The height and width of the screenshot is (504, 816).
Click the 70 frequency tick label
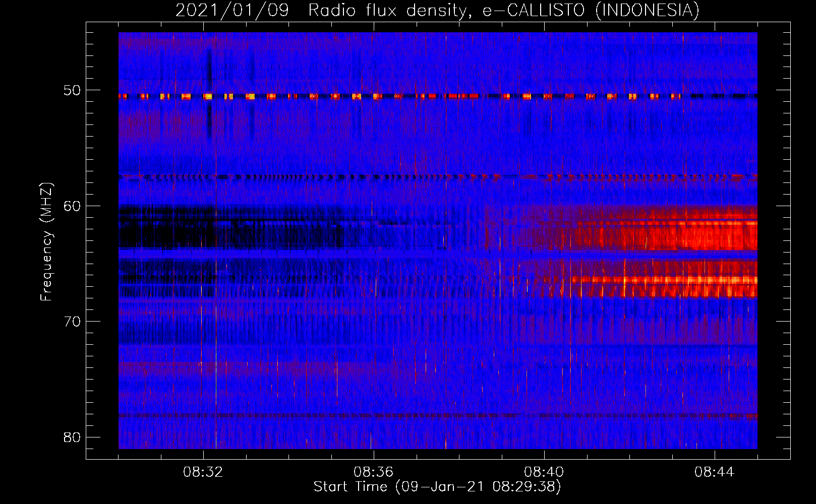(x=72, y=322)
